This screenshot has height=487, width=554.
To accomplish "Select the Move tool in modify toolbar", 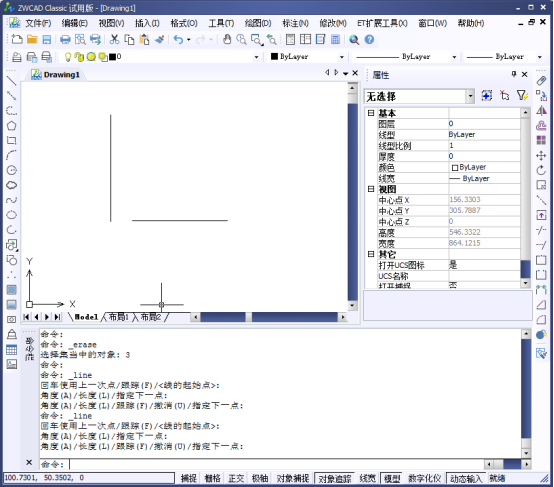I will click(x=541, y=156).
